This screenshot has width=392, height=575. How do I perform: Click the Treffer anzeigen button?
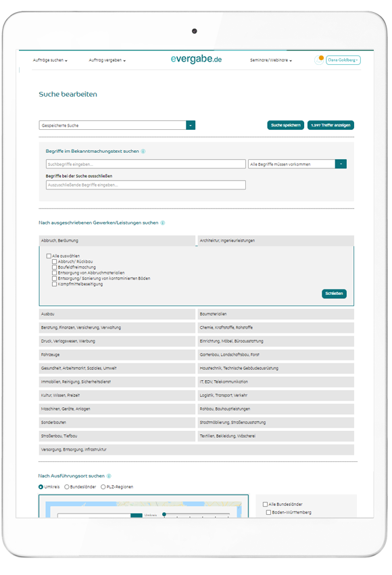pos(330,125)
